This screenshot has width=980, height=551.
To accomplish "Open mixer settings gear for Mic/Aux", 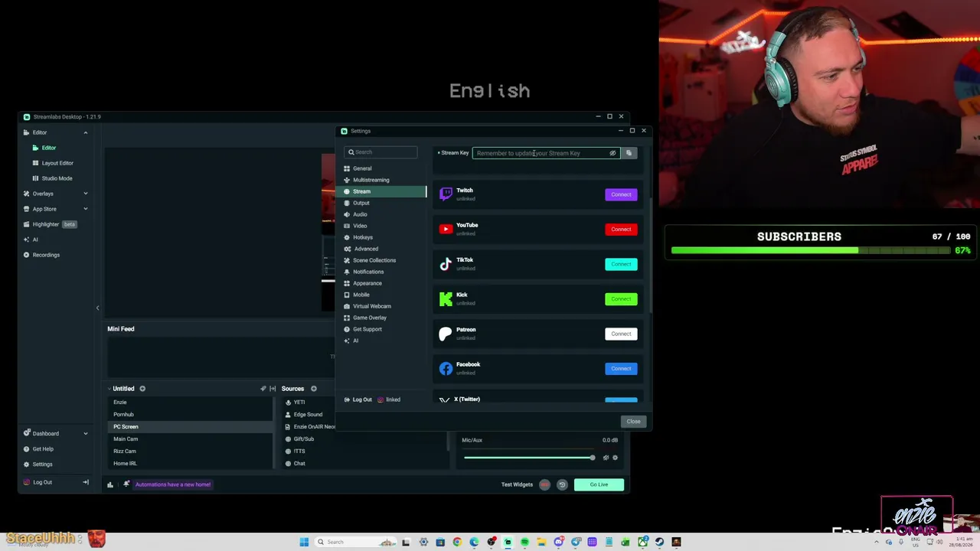I will [x=615, y=458].
